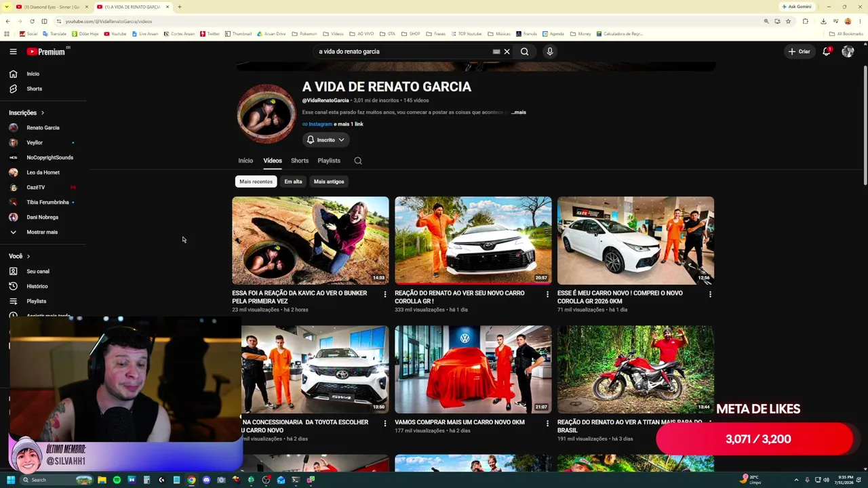Open the Inscrito subscription dropdown
Image resolution: width=868 pixels, height=488 pixels.
pyautogui.click(x=325, y=140)
